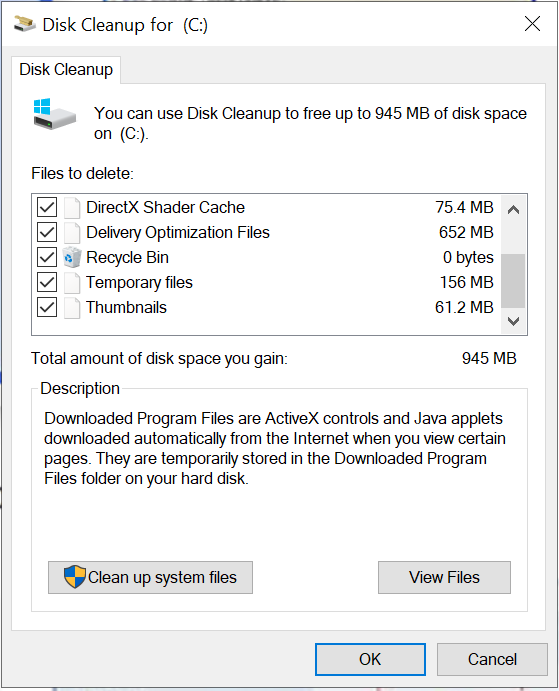Click the Thumbnails file icon
This screenshot has height=691, width=559.
pyautogui.click(x=72, y=308)
